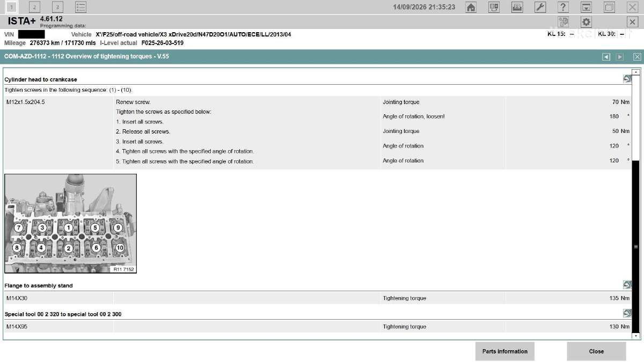Click scrollbar down arrow in document
This screenshot has height=362, width=644.
click(636, 336)
